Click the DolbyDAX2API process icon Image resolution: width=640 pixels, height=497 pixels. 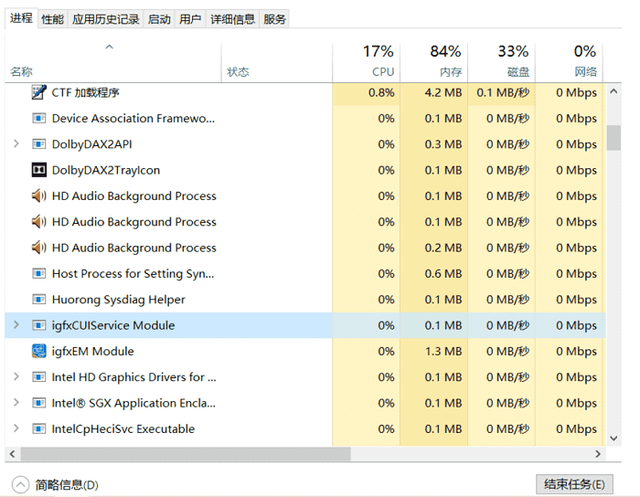(39, 144)
